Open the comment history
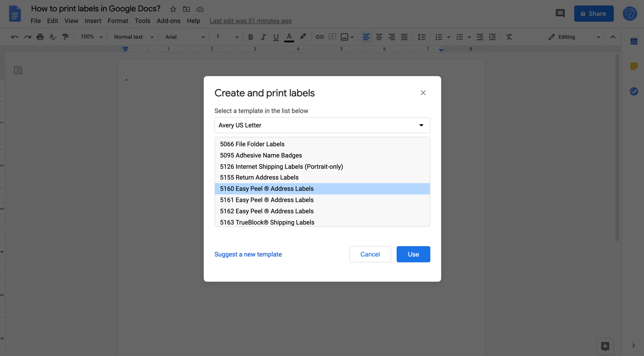The image size is (644, 356). [560, 14]
